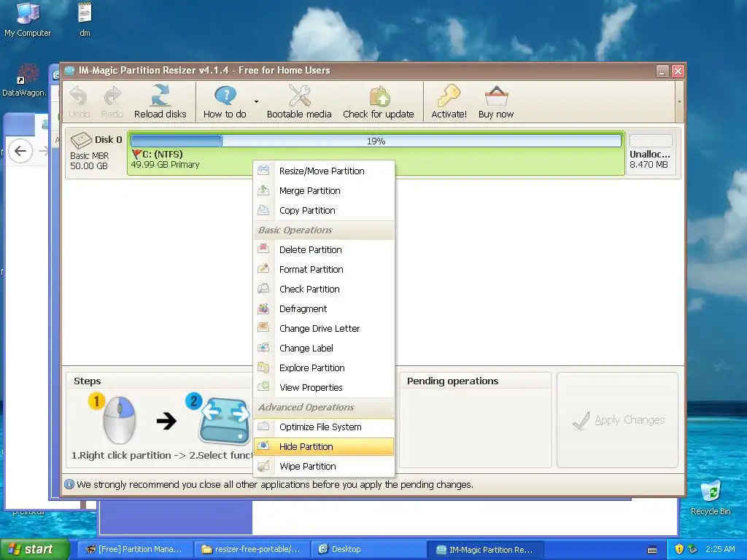Switch to resizer-free-portable taskbar folder
This screenshot has width=747, height=560.
click(252, 549)
